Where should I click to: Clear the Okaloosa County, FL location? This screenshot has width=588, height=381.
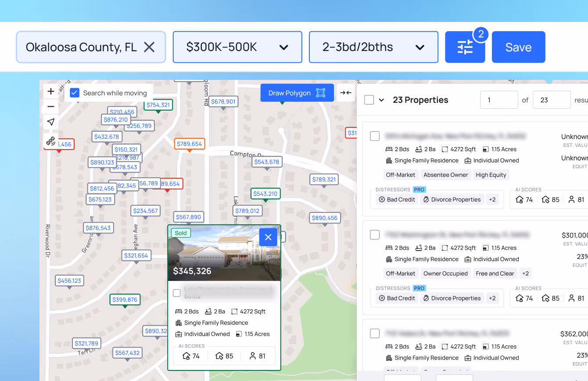coord(149,47)
